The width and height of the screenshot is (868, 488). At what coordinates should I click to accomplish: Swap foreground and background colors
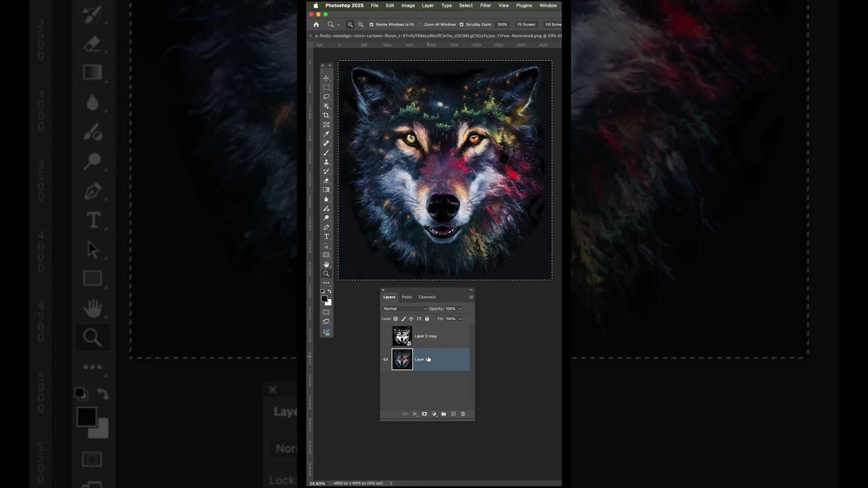tap(330, 291)
